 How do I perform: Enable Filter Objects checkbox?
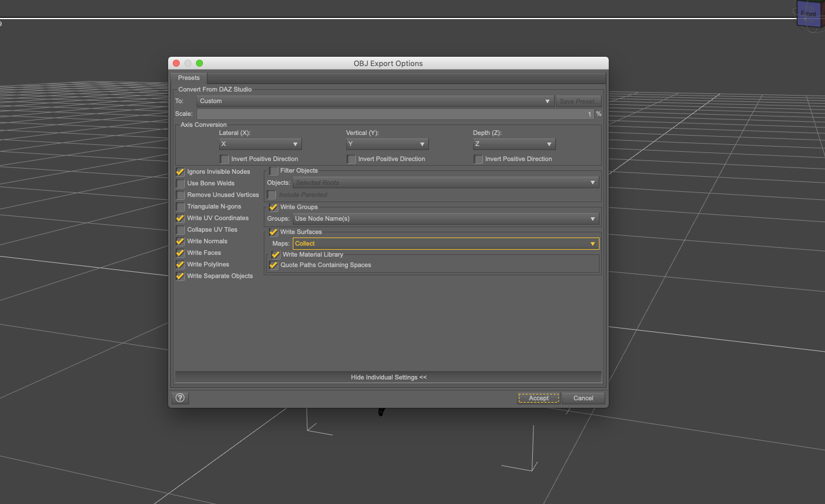[x=274, y=171]
